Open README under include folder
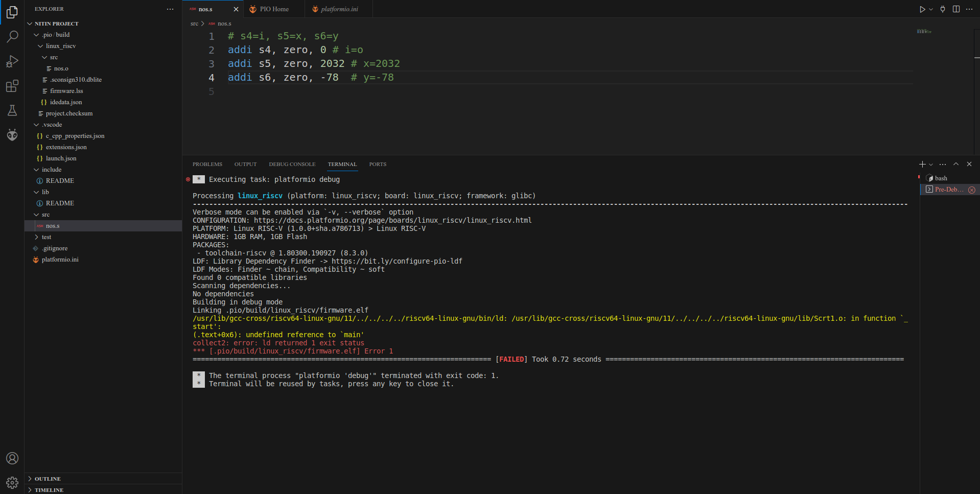This screenshot has width=980, height=494. [103, 181]
